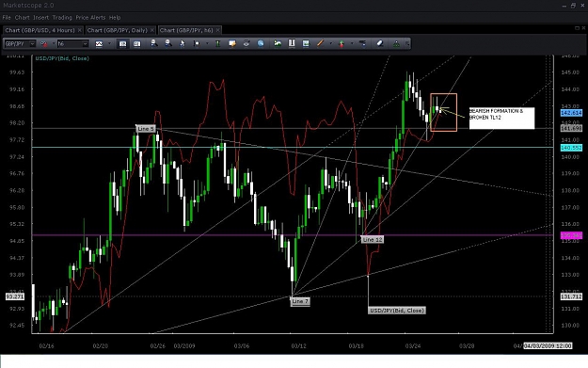The image size is (588, 368).
Task: Click the blue globe icon
Action: click(261, 43)
